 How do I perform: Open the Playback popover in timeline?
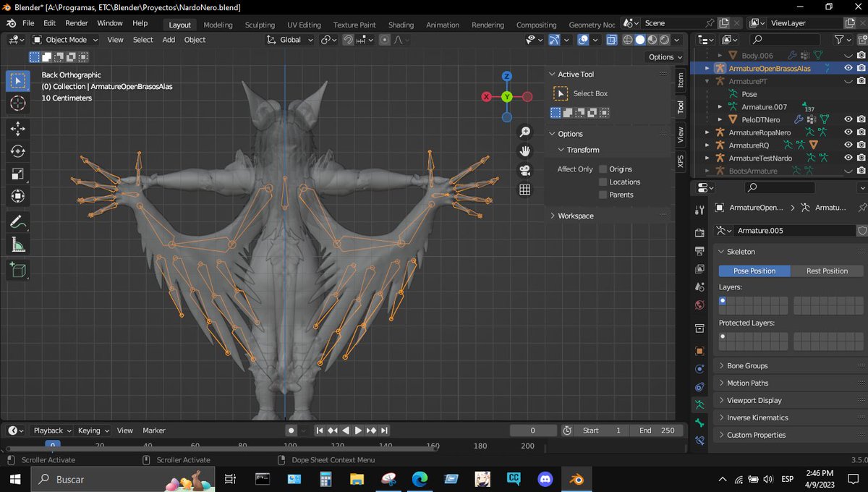tap(52, 430)
